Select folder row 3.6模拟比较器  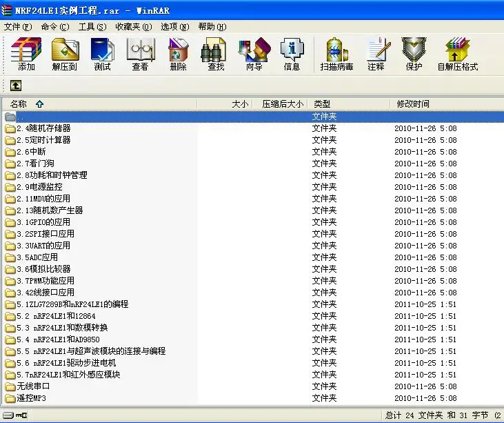tap(254, 269)
